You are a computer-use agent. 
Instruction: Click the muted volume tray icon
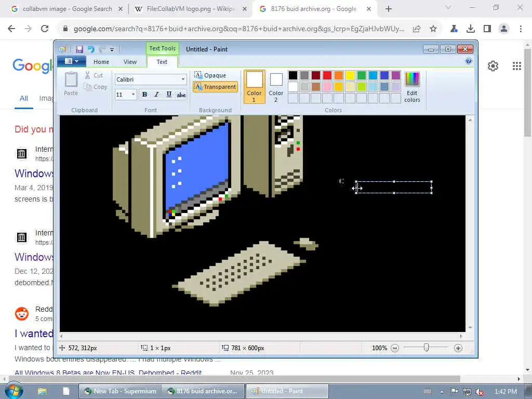(480, 392)
